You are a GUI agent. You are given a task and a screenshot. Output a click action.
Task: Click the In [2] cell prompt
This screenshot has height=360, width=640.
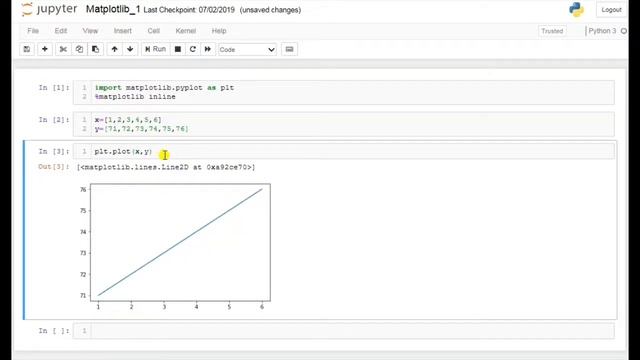[x=54, y=120]
